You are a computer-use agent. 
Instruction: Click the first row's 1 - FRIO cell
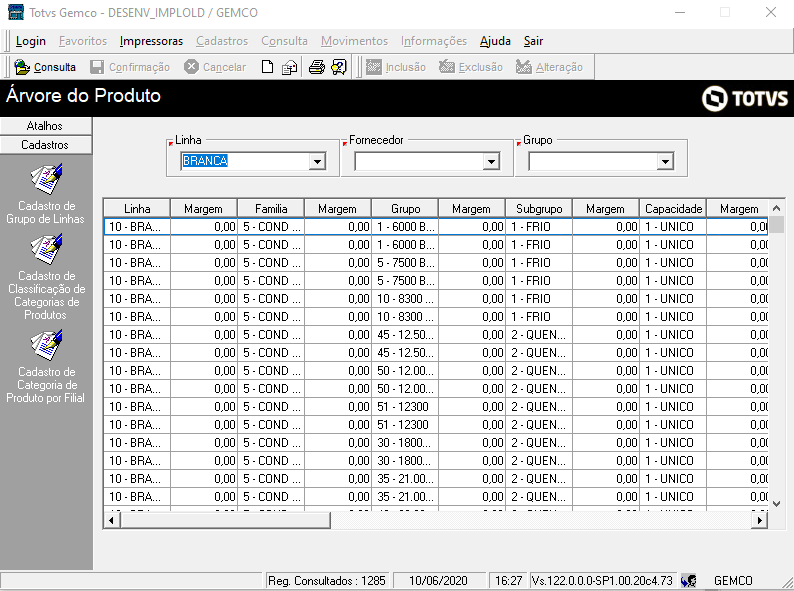(539, 227)
